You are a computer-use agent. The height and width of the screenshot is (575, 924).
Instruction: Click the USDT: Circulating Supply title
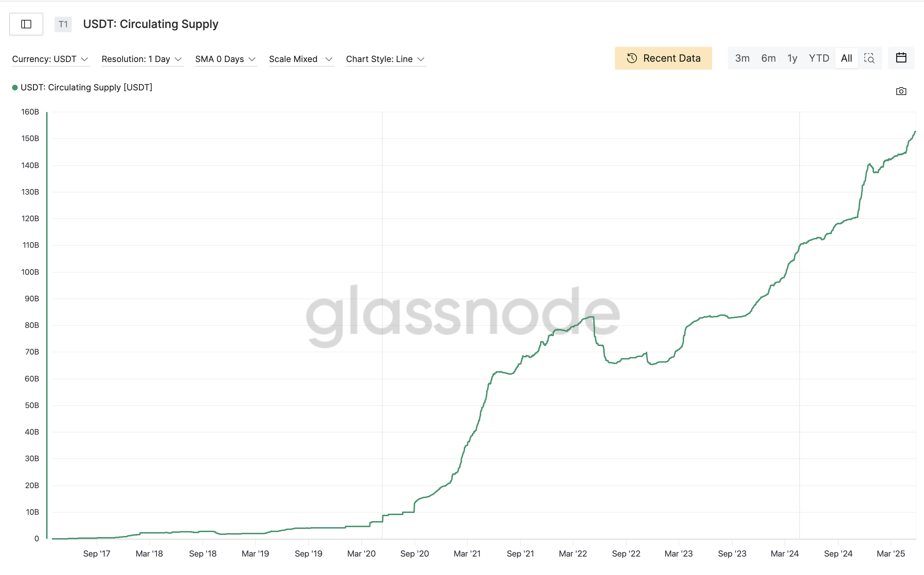(151, 24)
